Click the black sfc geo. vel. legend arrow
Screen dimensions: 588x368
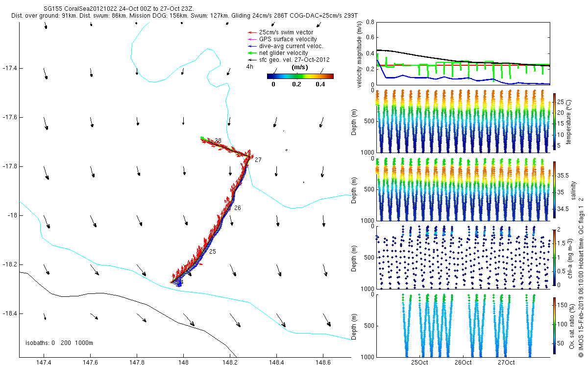[252, 60]
